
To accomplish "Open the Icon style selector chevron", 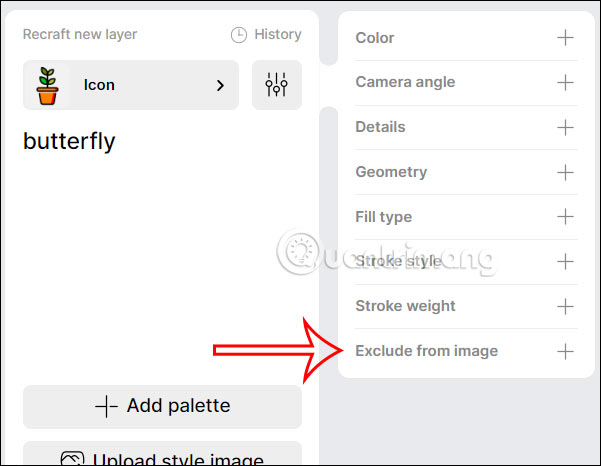I will point(220,85).
